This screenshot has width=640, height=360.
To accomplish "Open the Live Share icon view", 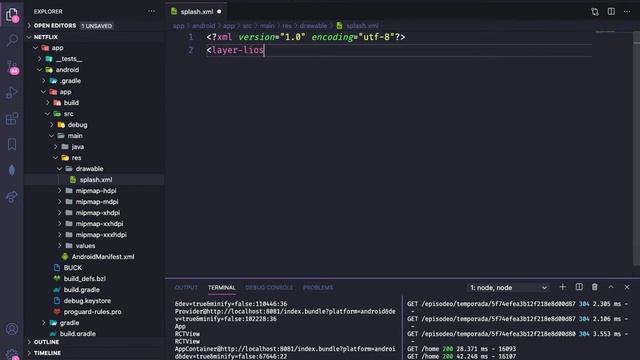I will click(x=12, y=197).
